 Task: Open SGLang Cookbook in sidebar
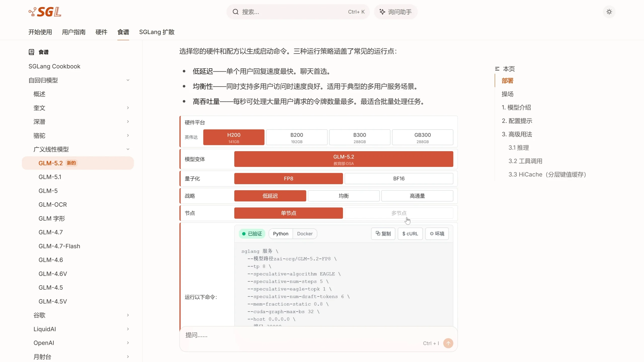click(x=54, y=66)
